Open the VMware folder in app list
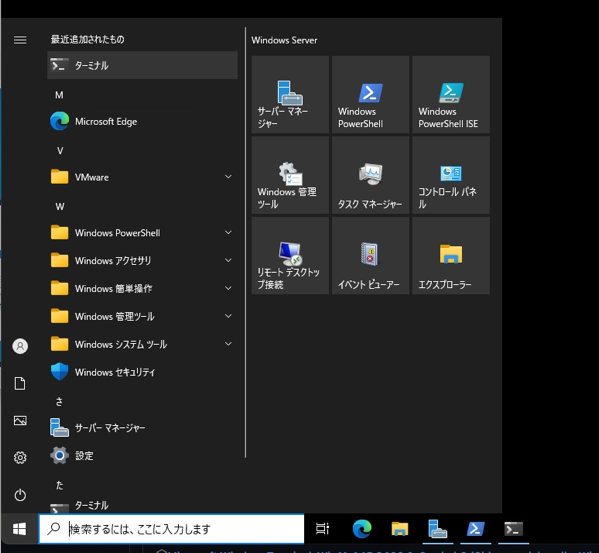Viewport: 599px width, 553px height. [x=142, y=177]
